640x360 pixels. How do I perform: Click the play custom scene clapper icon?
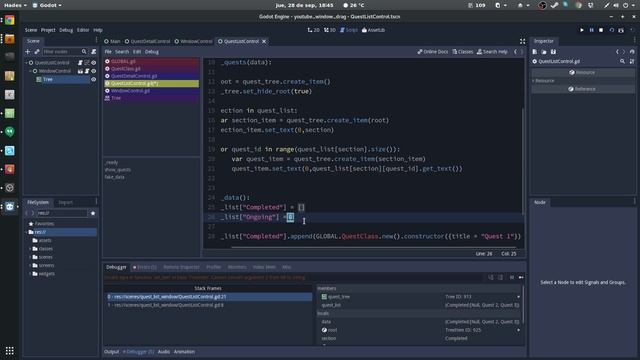pyautogui.click(x=621, y=30)
